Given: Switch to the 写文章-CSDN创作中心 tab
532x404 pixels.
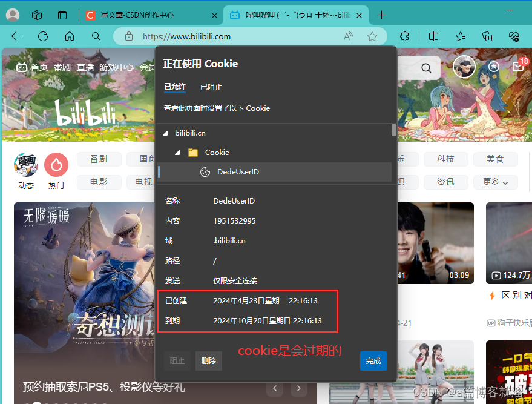Looking at the screenshot, I should pyautogui.click(x=137, y=15).
